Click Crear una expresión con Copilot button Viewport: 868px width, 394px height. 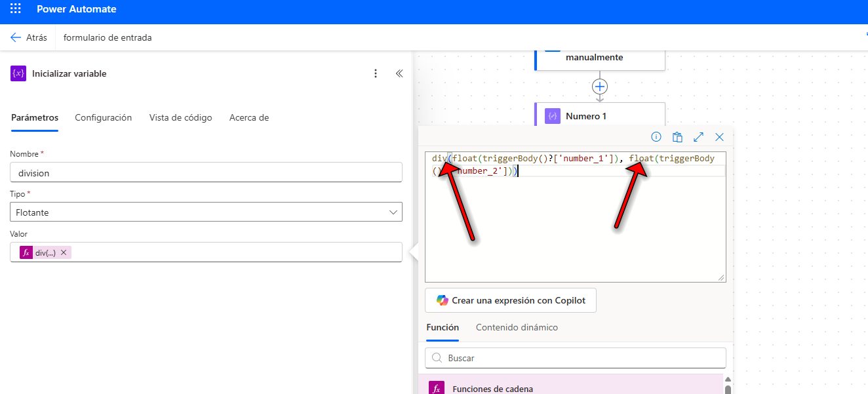pyautogui.click(x=510, y=300)
